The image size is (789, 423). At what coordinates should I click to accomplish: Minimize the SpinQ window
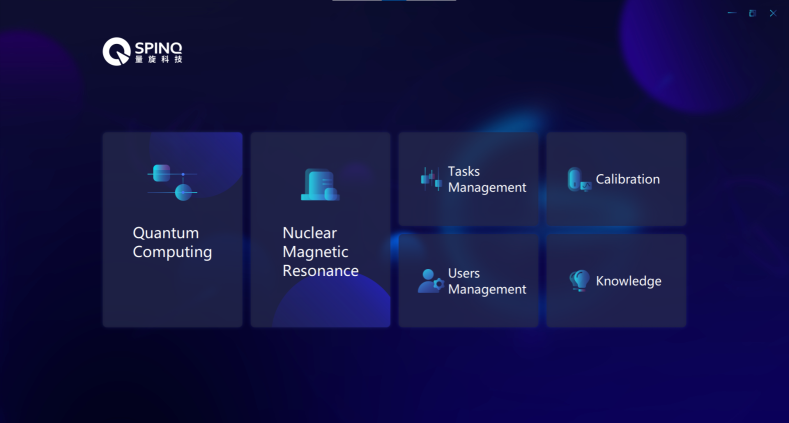[732, 13]
